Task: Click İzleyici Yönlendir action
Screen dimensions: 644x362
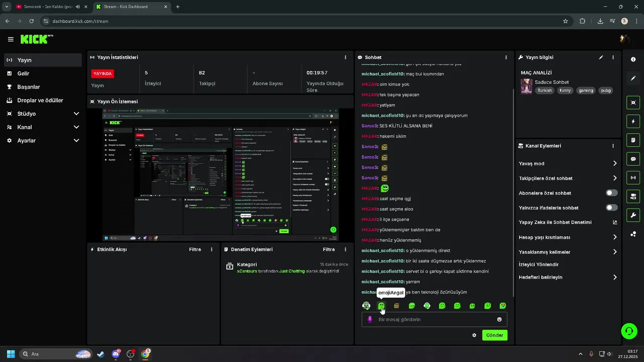Action: click(538, 264)
